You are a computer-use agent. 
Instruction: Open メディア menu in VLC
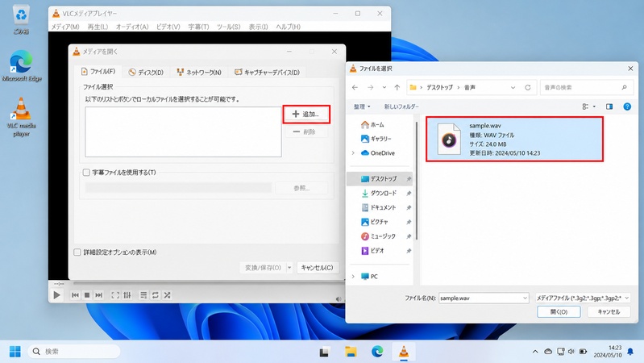click(65, 27)
